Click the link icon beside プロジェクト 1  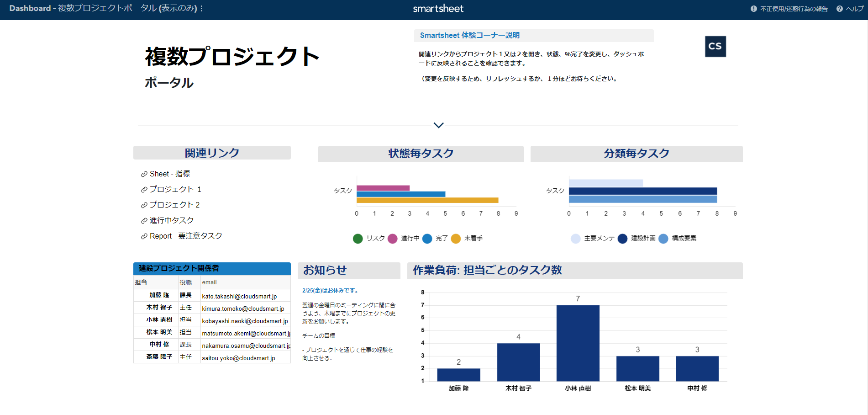[x=143, y=189]
